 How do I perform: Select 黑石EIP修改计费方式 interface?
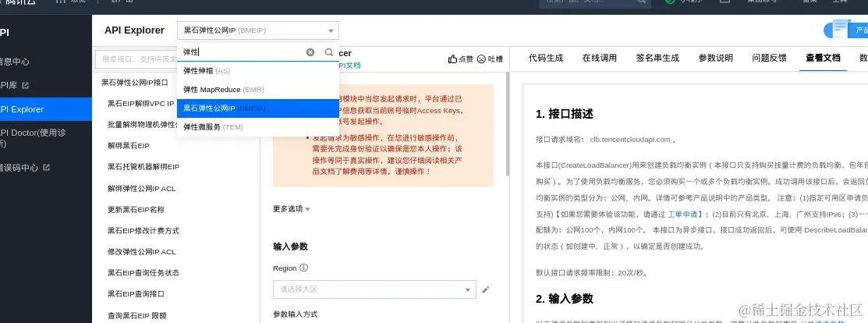click(x=143, y=230)
